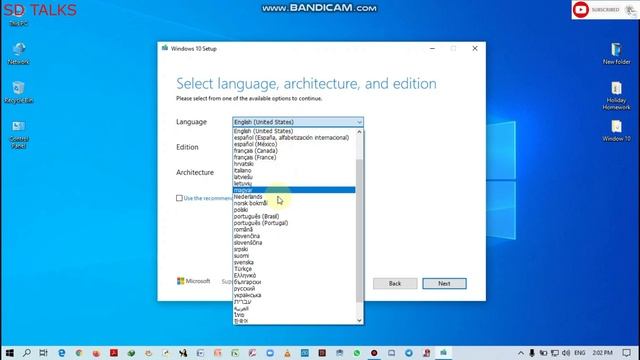Select highlighted magyar language

coord(294,190)
